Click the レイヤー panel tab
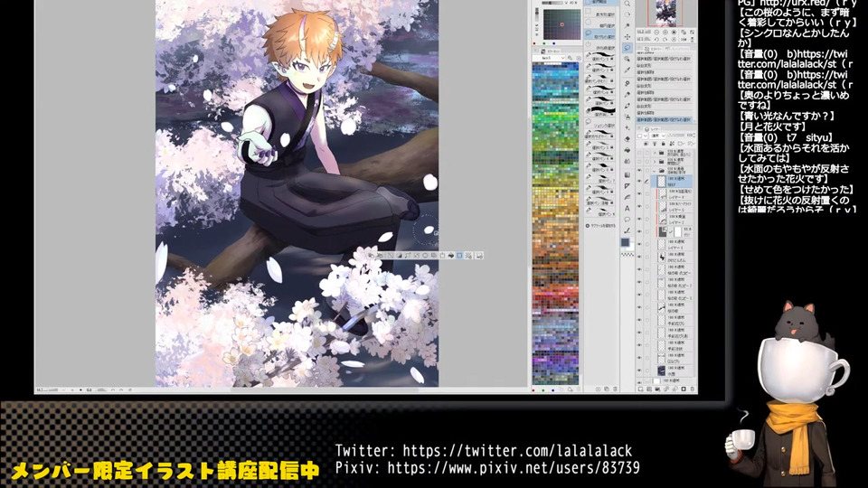This screenshot has height=488, width=868. 652,129
